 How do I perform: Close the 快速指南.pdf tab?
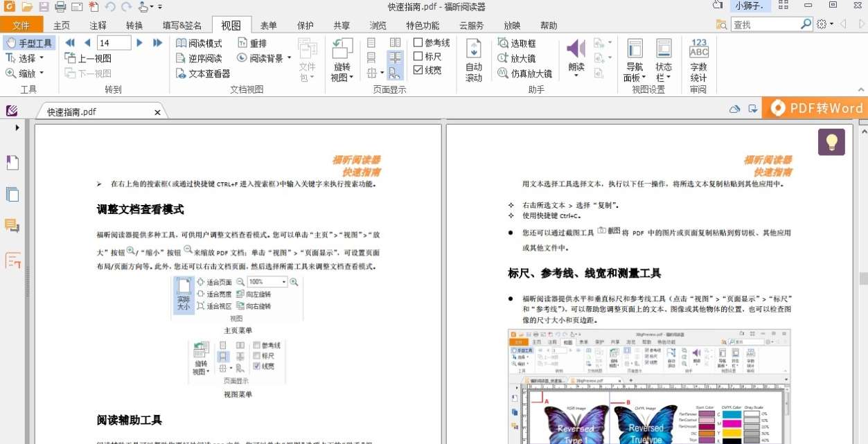[157, 112]
